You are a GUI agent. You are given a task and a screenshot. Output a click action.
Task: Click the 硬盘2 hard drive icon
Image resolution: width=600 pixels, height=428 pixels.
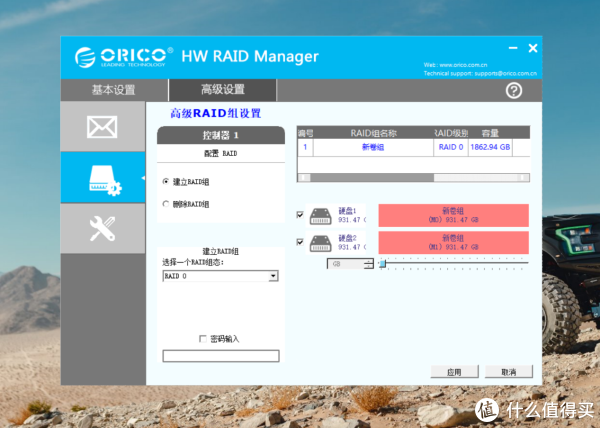point(320,242)
